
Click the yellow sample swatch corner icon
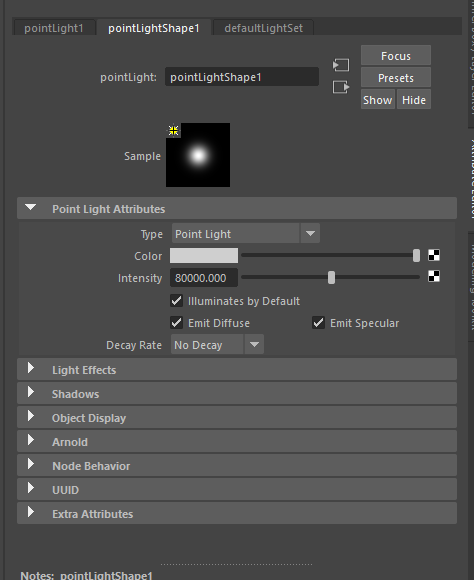tap(173, 130)
